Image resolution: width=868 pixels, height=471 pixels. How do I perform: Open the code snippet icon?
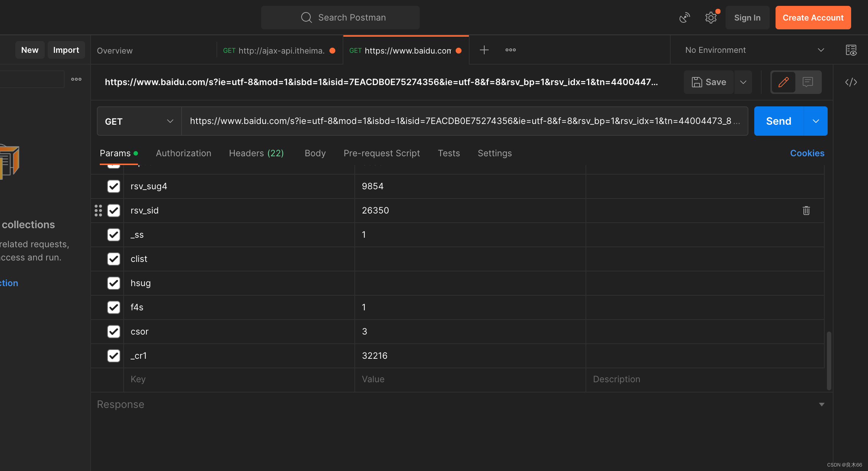851,82
